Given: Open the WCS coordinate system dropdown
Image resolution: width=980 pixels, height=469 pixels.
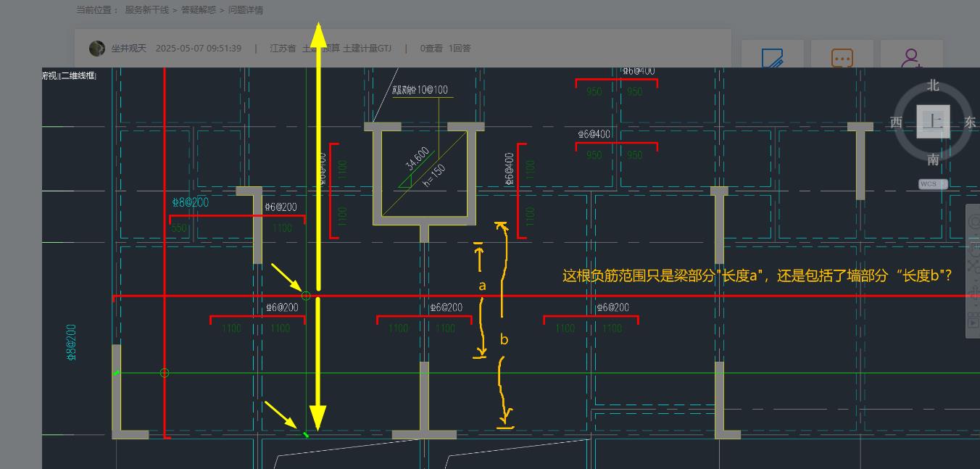Looking at the screenshot, I should point(933,184).
